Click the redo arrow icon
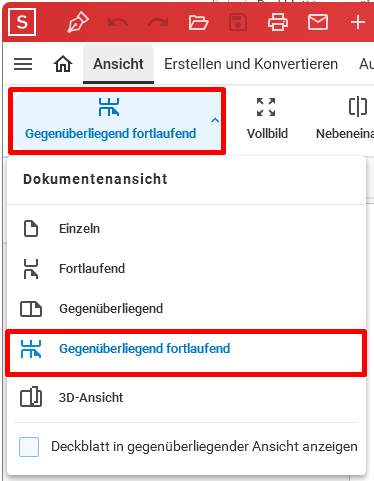 click(158, 22)
